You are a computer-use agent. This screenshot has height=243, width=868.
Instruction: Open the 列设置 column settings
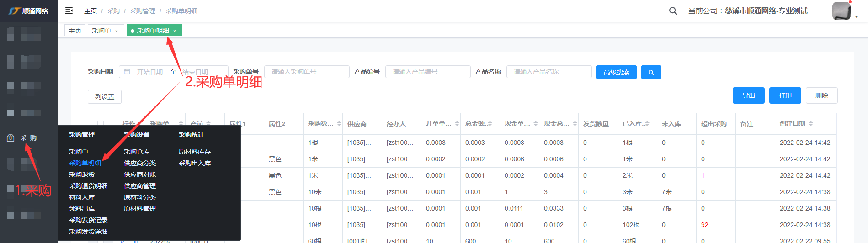tap(105, 97)
